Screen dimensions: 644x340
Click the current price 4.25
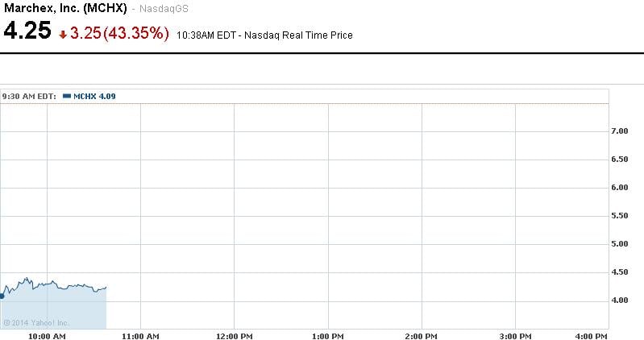click(27, 32)
